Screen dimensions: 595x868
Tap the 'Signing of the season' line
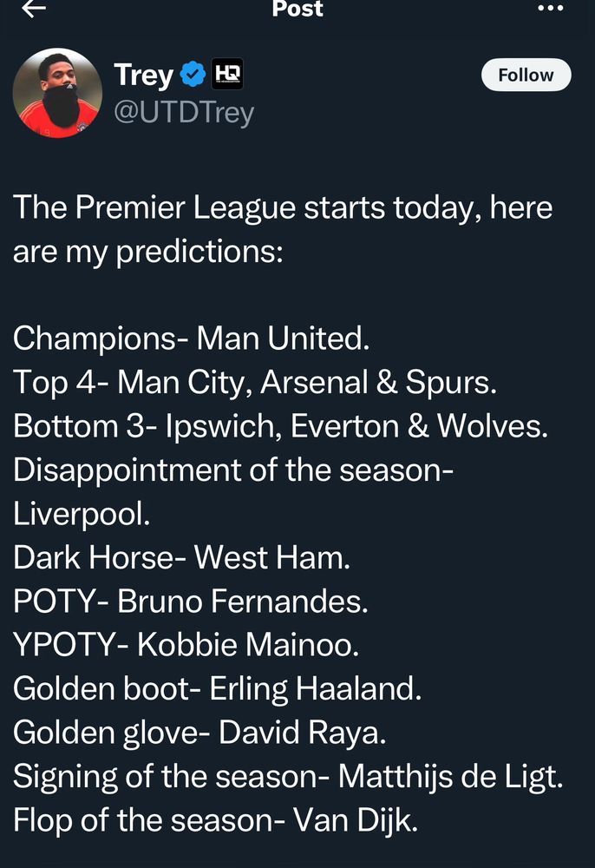click(287, 776)
